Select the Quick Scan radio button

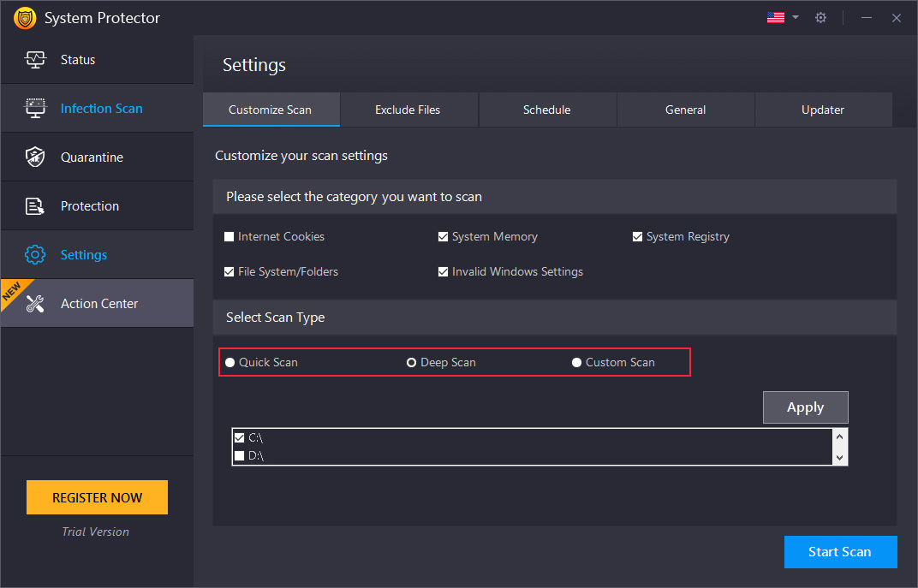tap(229, 362)
